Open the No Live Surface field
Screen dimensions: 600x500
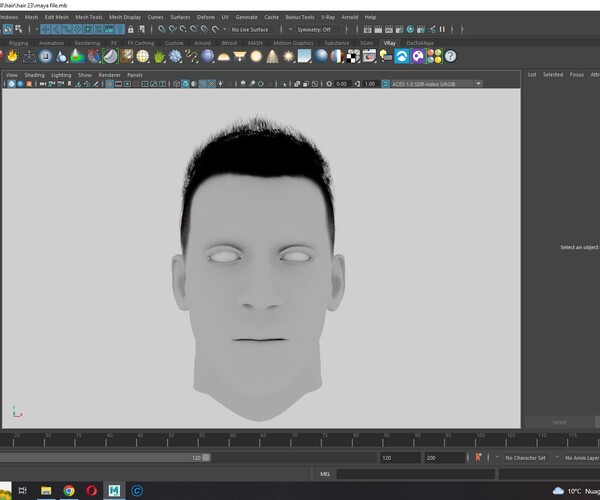click(x=253, y=29)
